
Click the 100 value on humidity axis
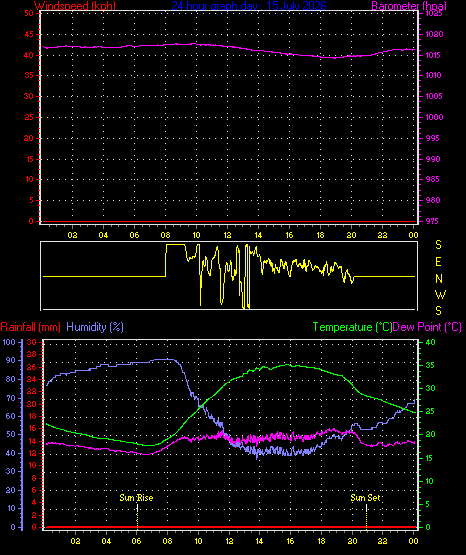coord(9,342)
